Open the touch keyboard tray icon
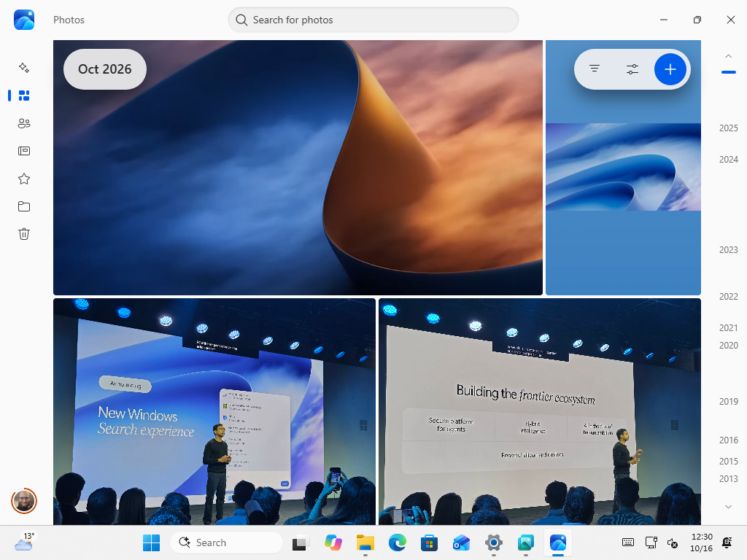This screenshot has width=747, height=560. [628, 542]
